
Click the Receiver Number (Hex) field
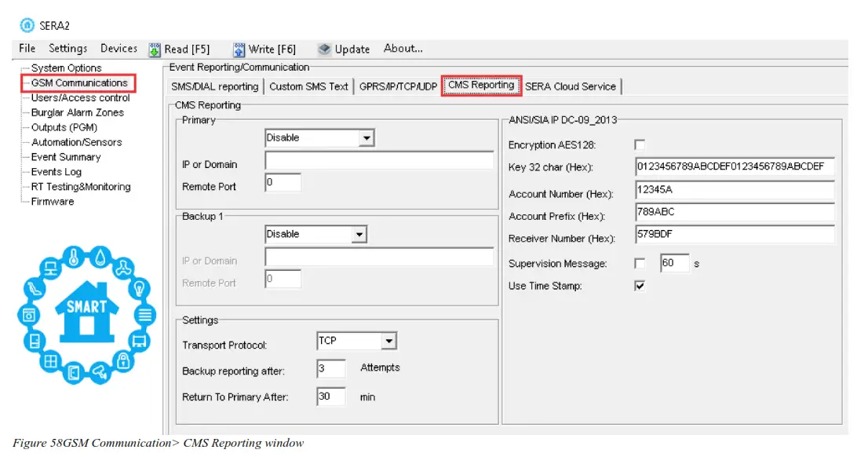pos(735,234)
